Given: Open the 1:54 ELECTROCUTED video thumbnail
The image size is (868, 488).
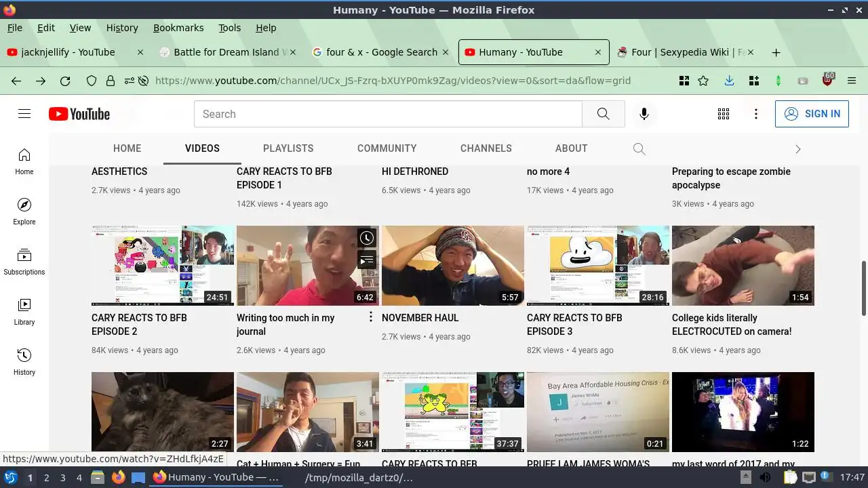Looking at the screenshot, I should 743,266.
